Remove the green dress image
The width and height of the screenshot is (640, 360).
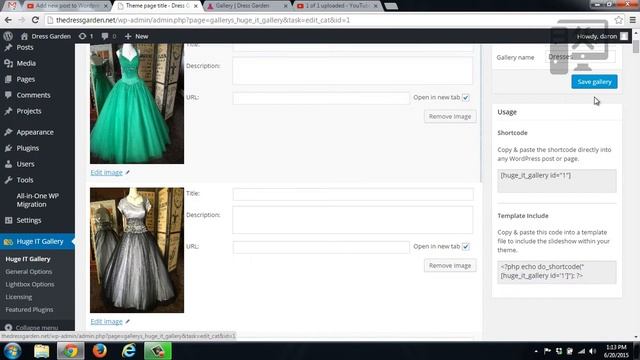[450, 116]
